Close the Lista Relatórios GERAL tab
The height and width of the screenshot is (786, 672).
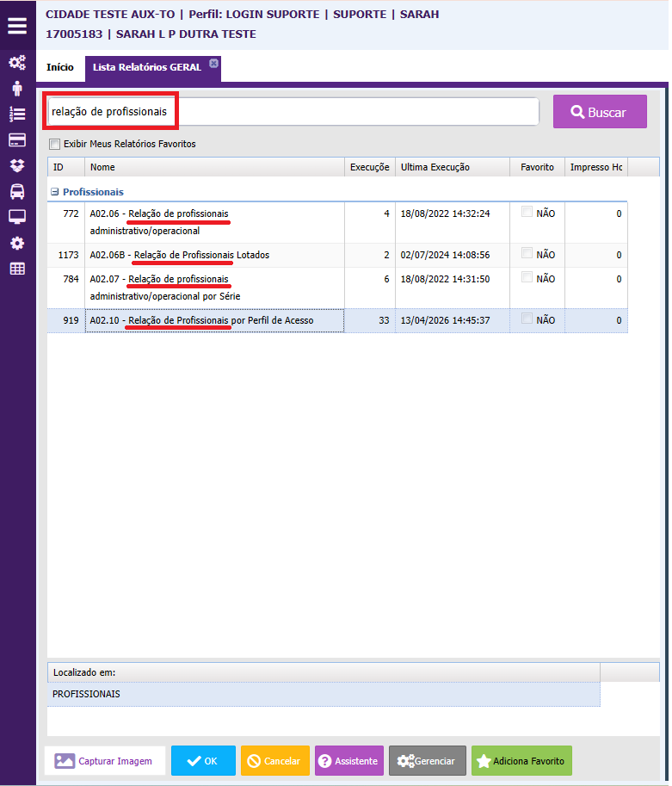[213, 63]
